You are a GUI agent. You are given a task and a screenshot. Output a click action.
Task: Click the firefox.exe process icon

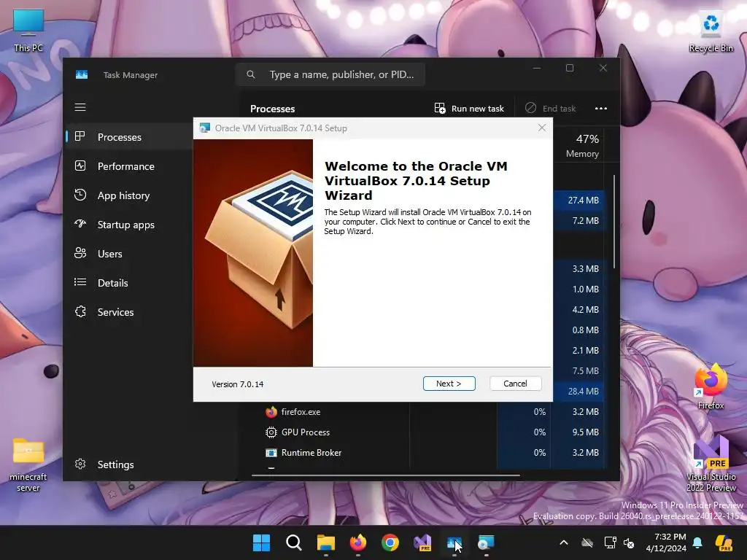(271, 412)
